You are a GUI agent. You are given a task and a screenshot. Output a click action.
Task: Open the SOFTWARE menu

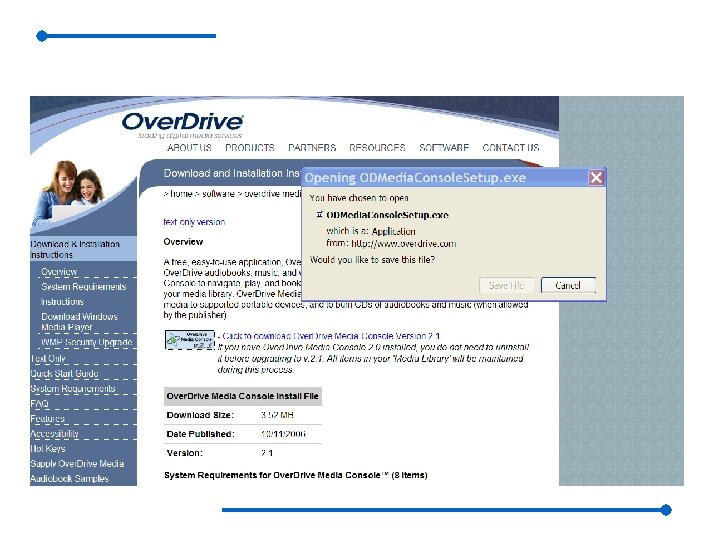coord(444,147)
